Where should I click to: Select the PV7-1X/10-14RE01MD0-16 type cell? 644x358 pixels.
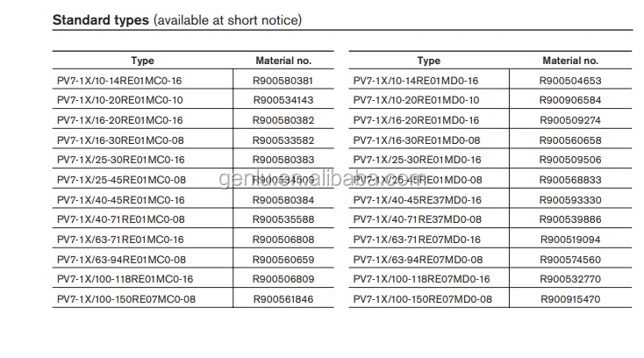tap(416, 81)
